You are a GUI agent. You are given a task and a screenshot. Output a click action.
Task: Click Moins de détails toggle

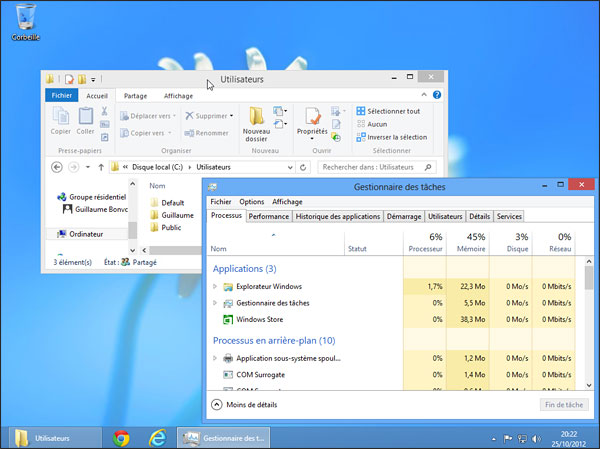244,405
